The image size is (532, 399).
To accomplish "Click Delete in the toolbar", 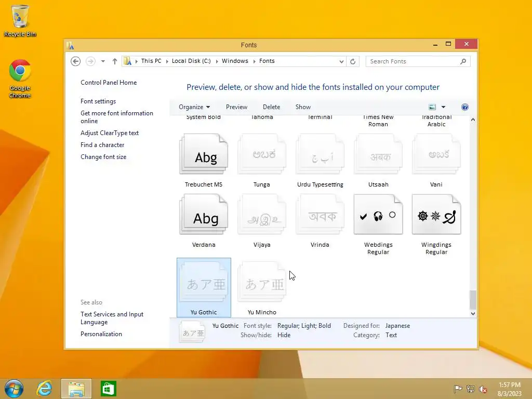I will tap(271, 107).
